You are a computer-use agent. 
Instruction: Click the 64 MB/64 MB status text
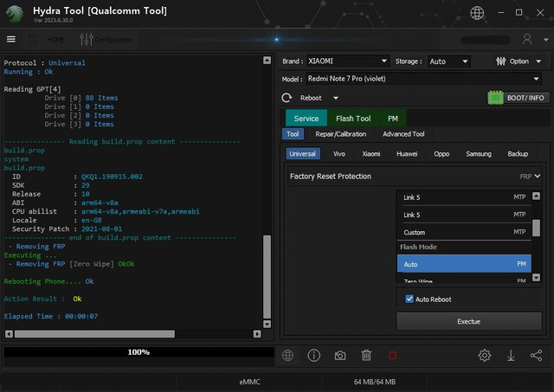tap(375, 382)
